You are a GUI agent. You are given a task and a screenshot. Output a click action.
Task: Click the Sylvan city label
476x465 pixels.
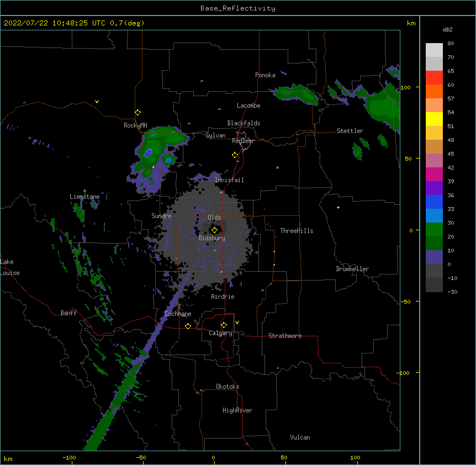pos(215,135)
